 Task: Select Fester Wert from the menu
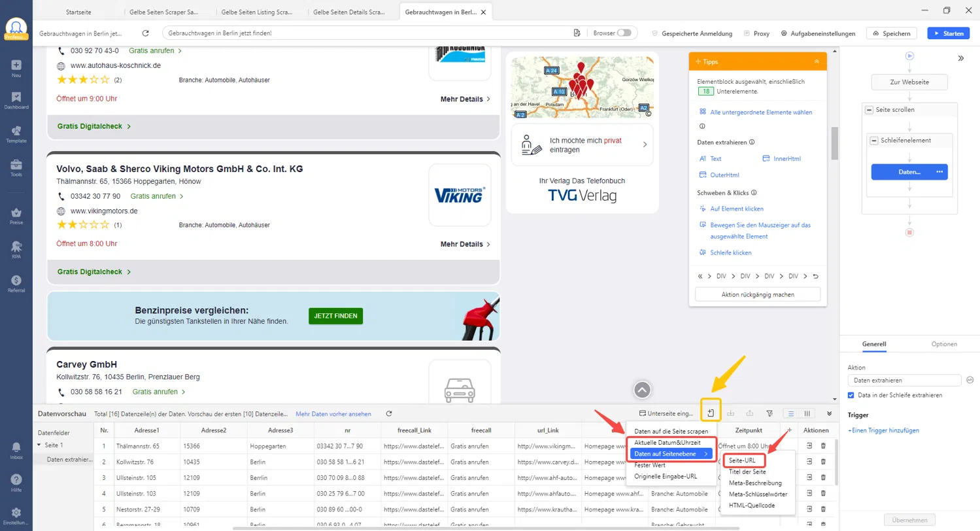click(x=651, y=465)
